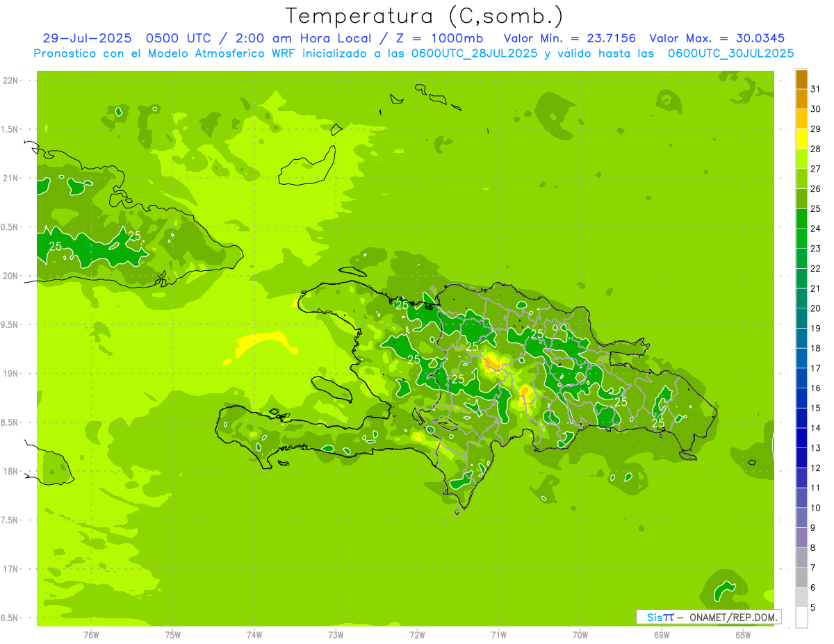Click the "18N" latitude label
The width and height of the screenshot is (834, 644).
click(10, 471)
